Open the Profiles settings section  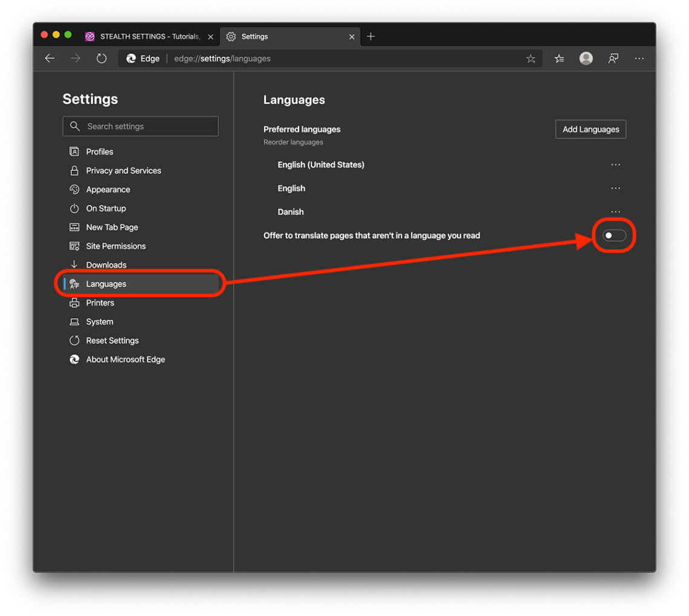click(x=99, y=152)
